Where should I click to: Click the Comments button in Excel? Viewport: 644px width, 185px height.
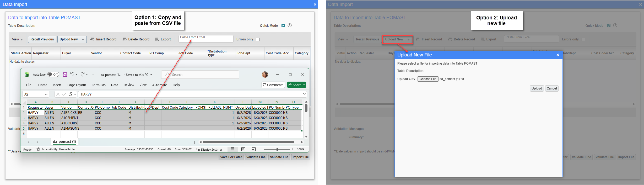tap(273, 85)
